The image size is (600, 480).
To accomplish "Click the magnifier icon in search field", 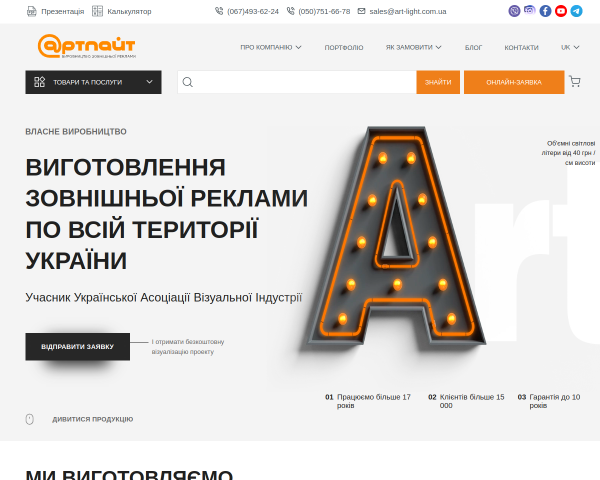I will 188,82.
